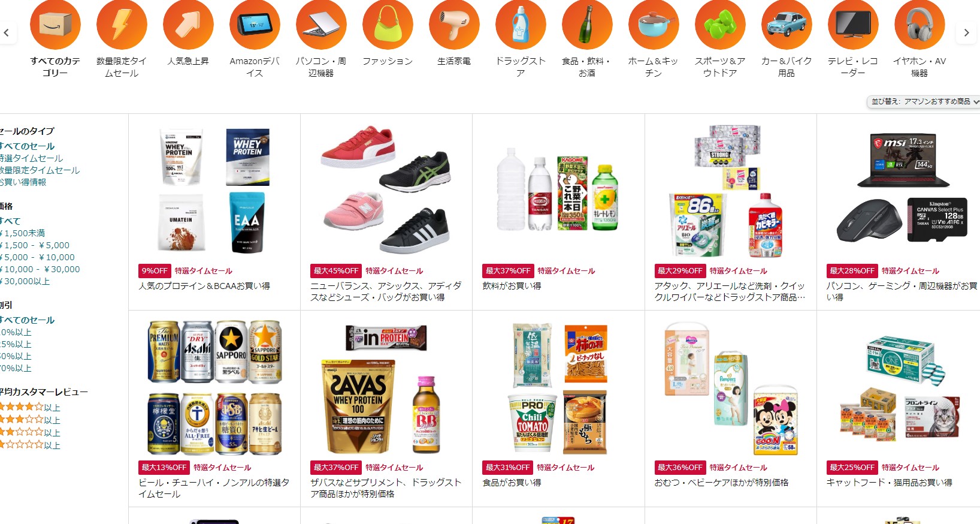Open the Amazon box all-categories icon
This screenshot has width=980, height=524.
55,25
